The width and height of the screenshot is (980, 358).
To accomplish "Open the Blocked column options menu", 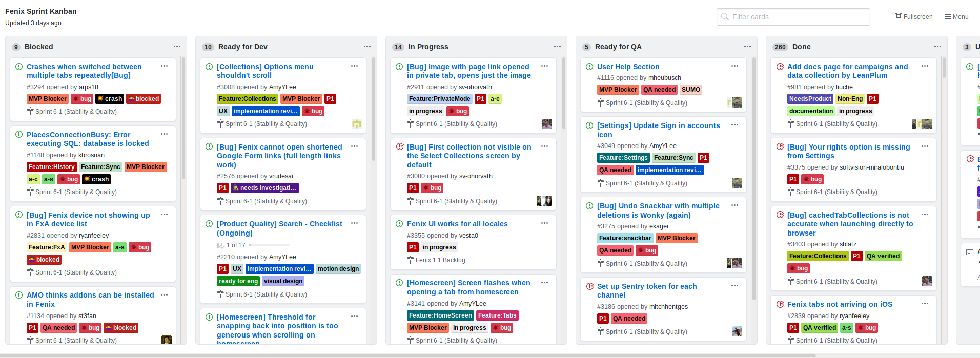I will [177, 47].
